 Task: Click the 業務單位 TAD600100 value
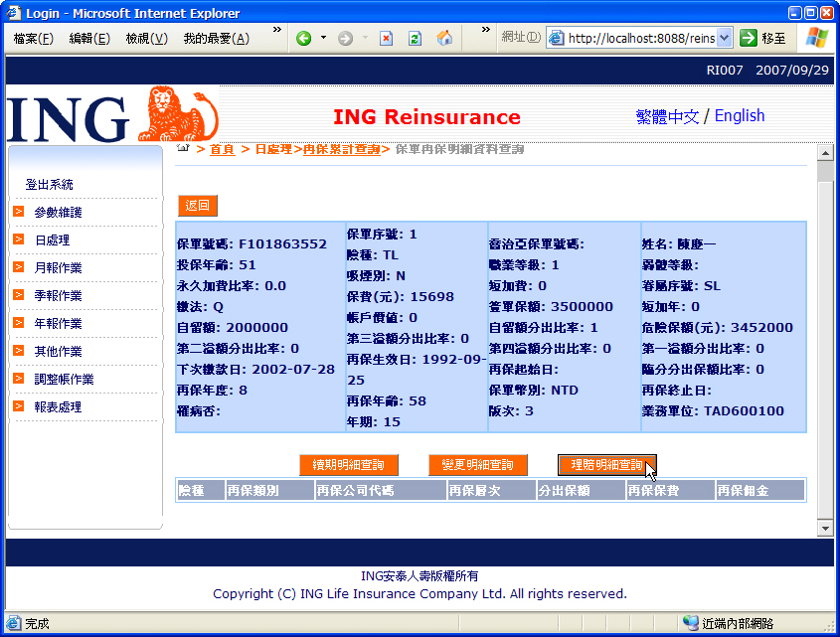(744, 410)
